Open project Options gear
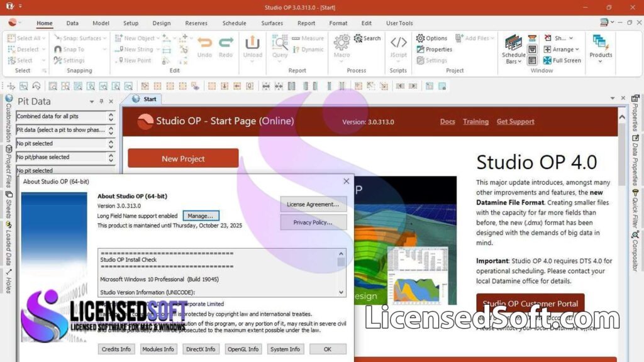Viewport: 644px width, 362px height. point(431,38)
